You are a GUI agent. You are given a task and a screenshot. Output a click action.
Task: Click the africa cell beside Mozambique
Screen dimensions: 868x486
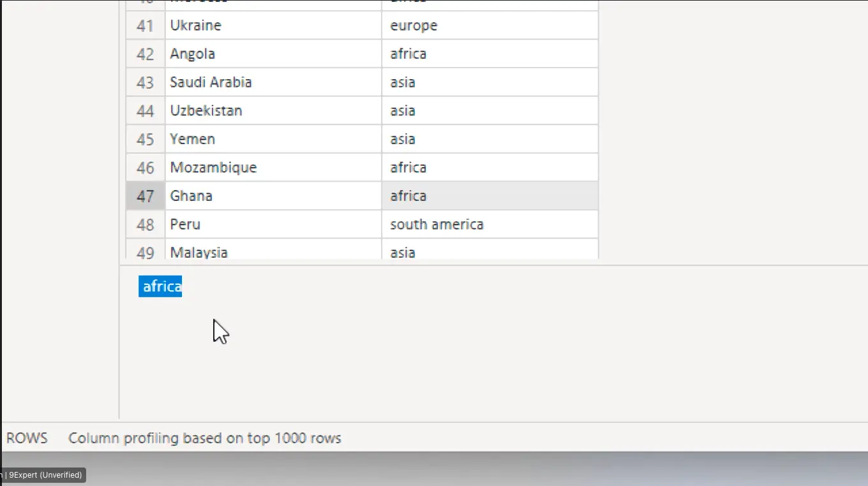point(490,167)
